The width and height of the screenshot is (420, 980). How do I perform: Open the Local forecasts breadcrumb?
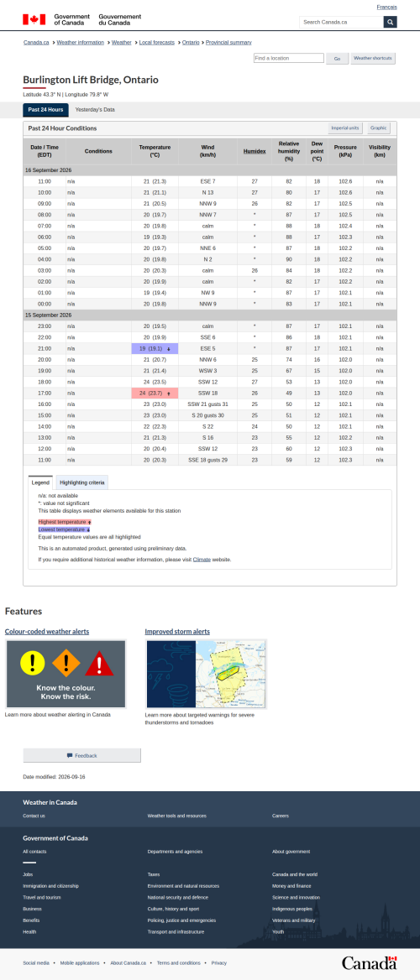point(156,43)
